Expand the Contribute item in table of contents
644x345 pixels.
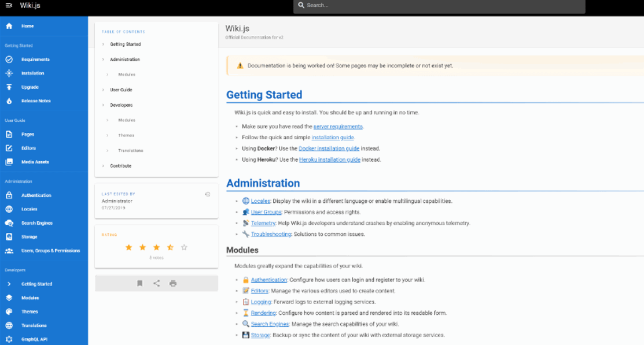tap(103, 166)
